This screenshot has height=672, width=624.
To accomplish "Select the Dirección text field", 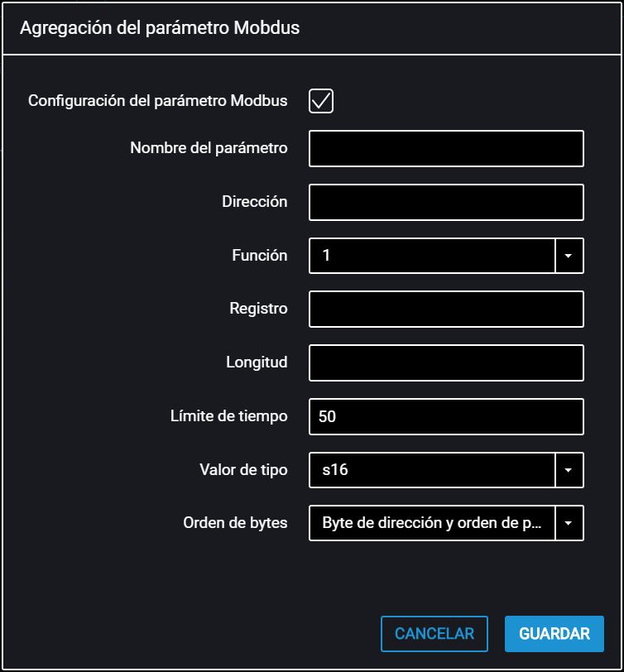I will [x=446, y=201].
